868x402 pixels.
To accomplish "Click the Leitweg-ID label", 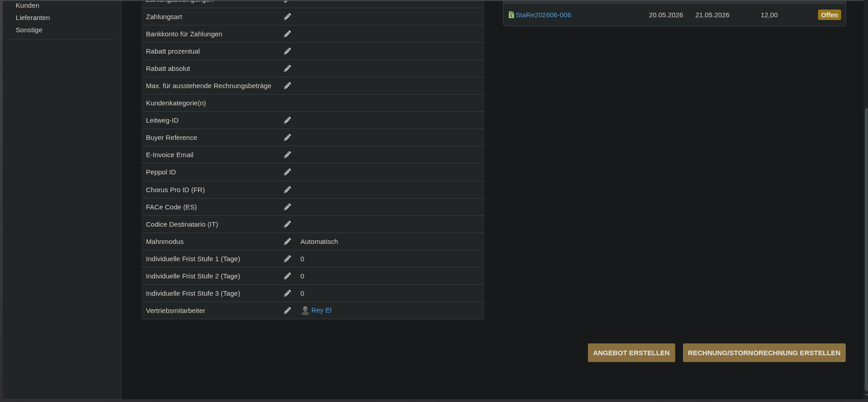I will [x=162, y=120].
